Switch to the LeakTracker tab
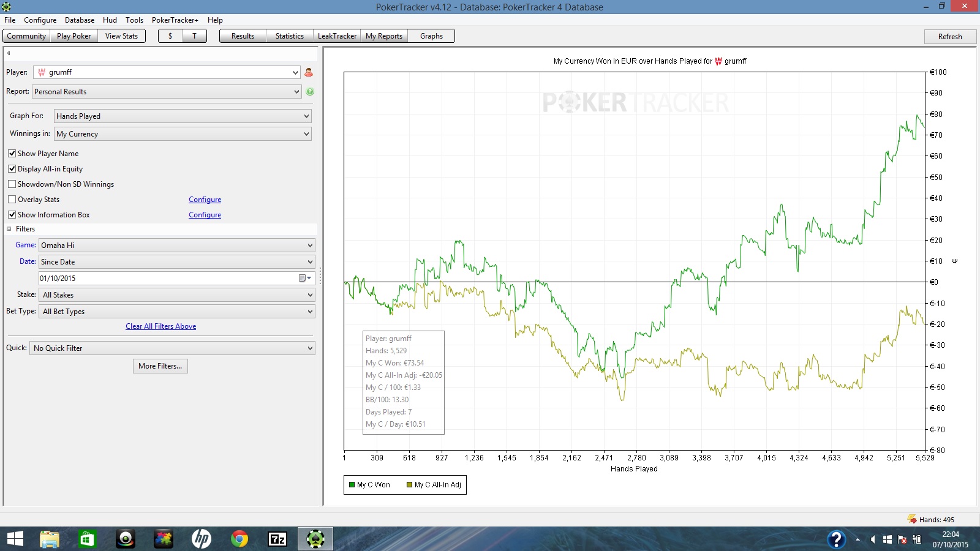The width and height of the screenshot is (980, 551). [337, 36]
